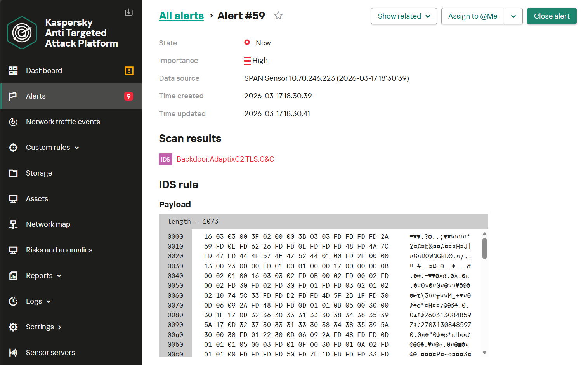Click the pink IDS tag icon
This screenshot has width=588, height=365.
(165, 160)
